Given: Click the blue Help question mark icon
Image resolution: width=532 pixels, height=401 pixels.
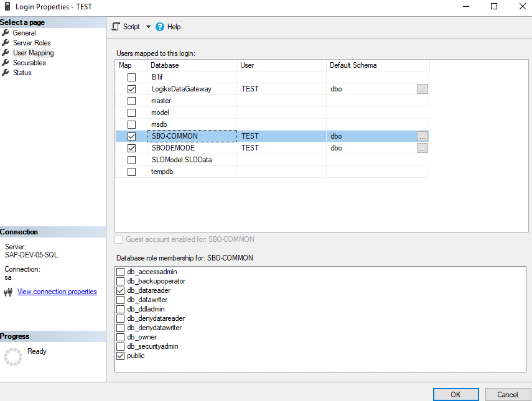Looking at the screenshot, I should [160, 27].
